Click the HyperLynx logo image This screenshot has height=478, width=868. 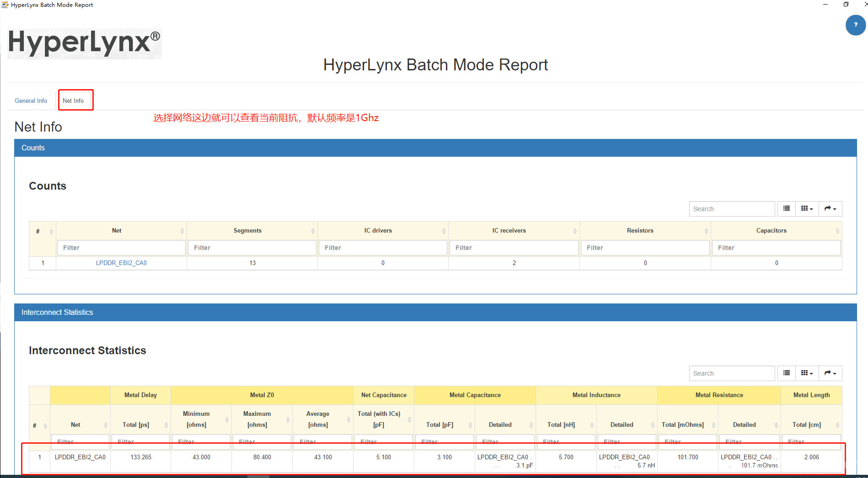point(85,43)
